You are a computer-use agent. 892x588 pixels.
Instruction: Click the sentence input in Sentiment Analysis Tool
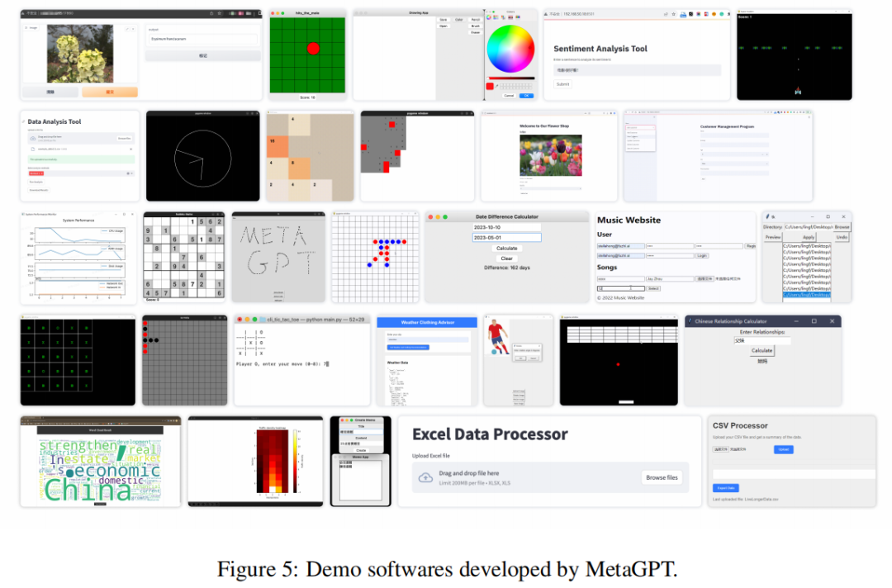(637, 70)
